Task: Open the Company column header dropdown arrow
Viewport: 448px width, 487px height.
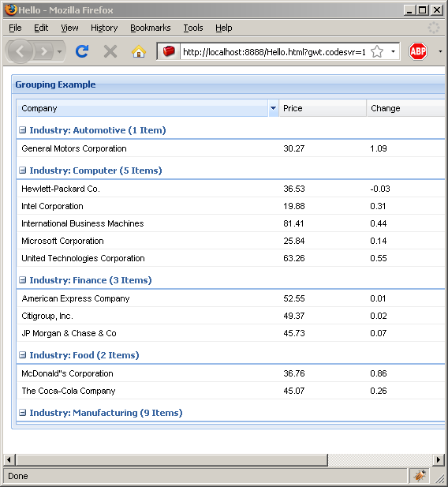Action: (273, 108)
